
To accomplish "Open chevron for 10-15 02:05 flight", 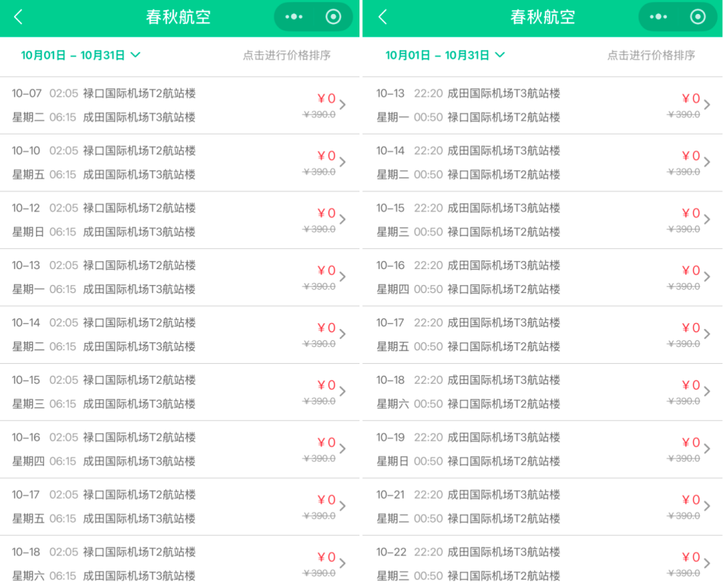I will [x=343, y=391].
